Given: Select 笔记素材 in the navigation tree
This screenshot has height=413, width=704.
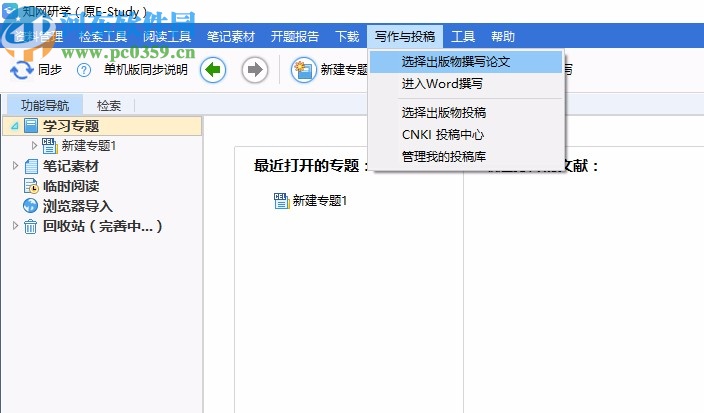Looking at the screenshot, I should [x=70, y=166].
